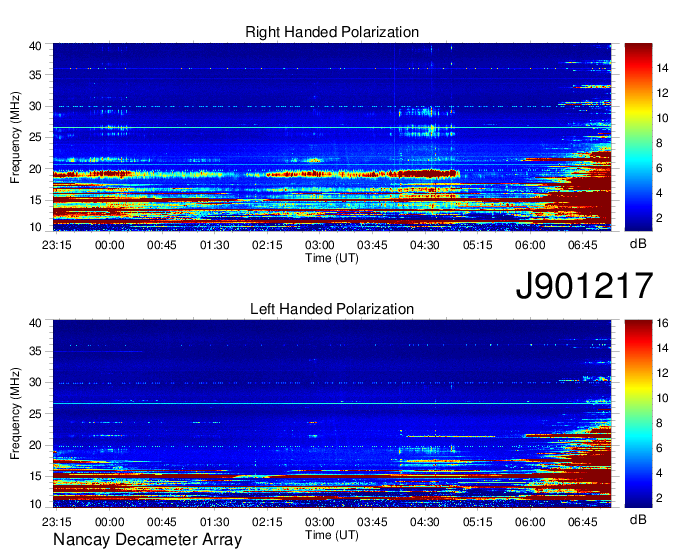Click 06:00 tick on left-handed plot time axis
This screenshot has width=680, height=552.
pyautogui.click(x=530, y=522)
